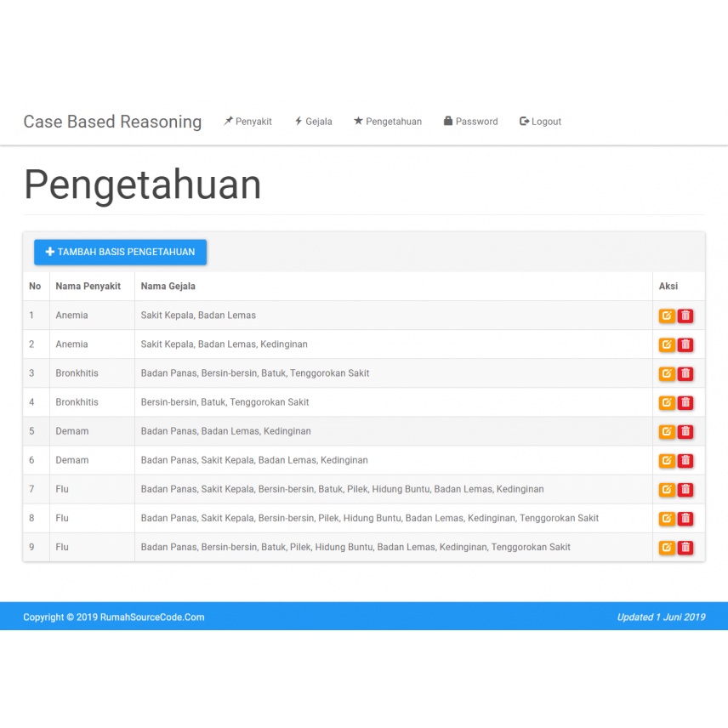The height and width of the screenshot is (728, 728).
Task: Edit the Flu row number 7
Action: coord(667,489)
